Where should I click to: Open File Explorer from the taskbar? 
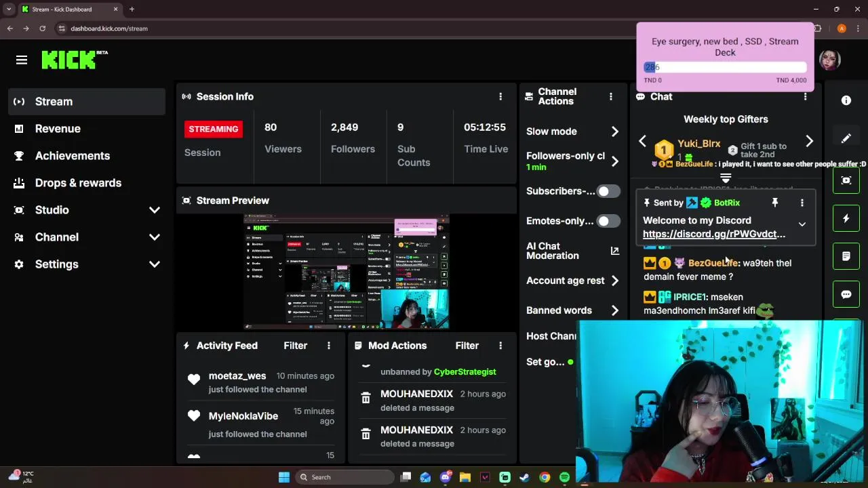coord(465,477)
